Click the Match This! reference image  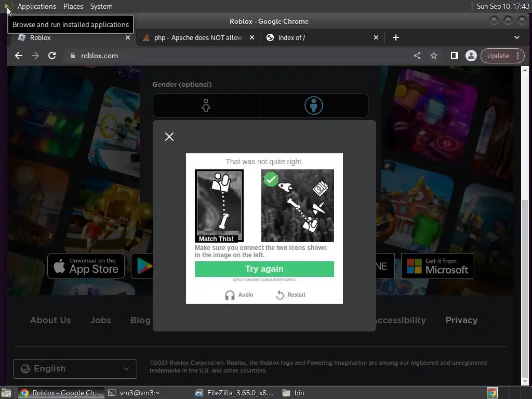[x=219, y=206]
